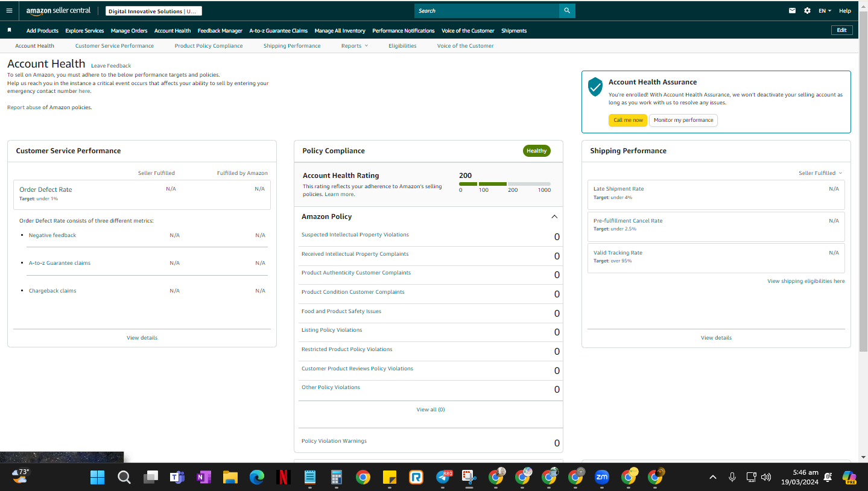The width and height of the screenshot is (868, 491).
Task: Open File Explorer from the taskbar
Action: (230, 478)
